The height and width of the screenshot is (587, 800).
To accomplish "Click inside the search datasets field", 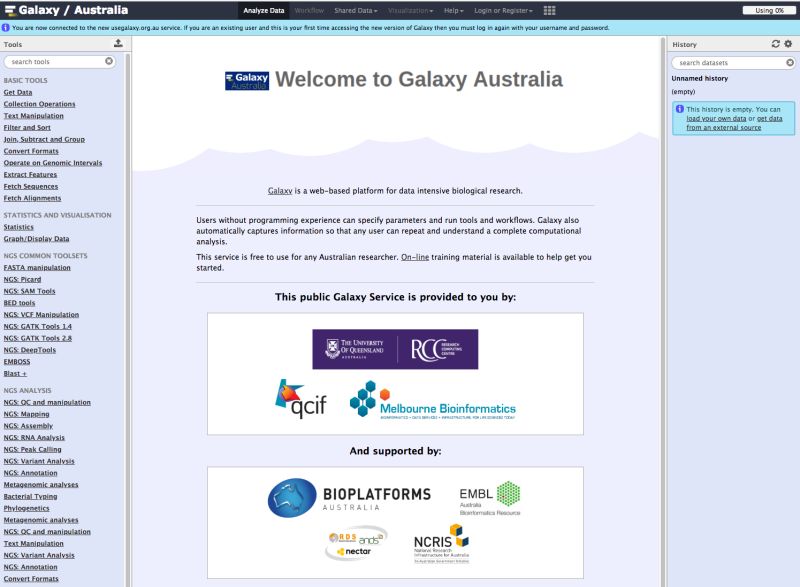I will tap(720, 62).
